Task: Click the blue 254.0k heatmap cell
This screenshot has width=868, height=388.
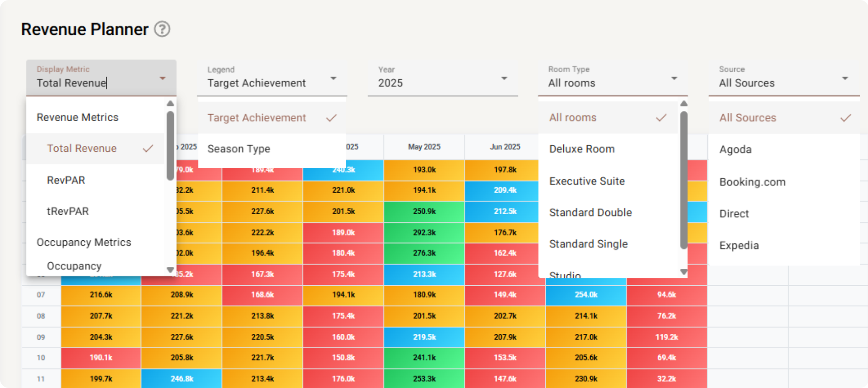Action: (x=586, y=295)
